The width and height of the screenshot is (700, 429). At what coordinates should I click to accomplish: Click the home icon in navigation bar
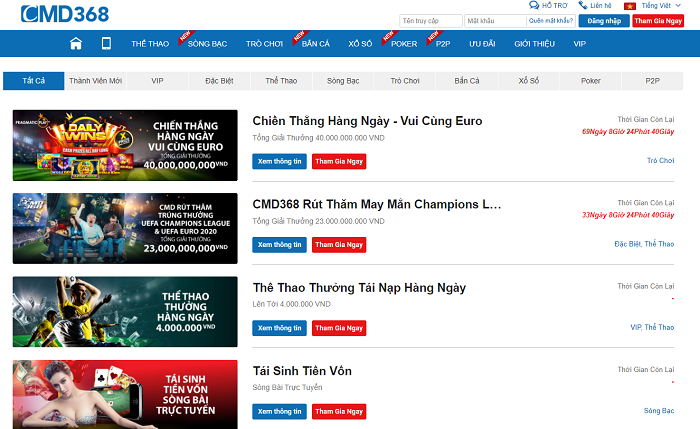pyautogui.click(x=76, y=43)
